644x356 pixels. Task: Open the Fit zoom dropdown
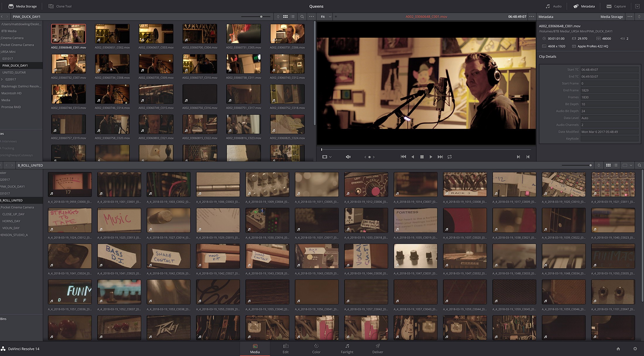tap(326, 17)
